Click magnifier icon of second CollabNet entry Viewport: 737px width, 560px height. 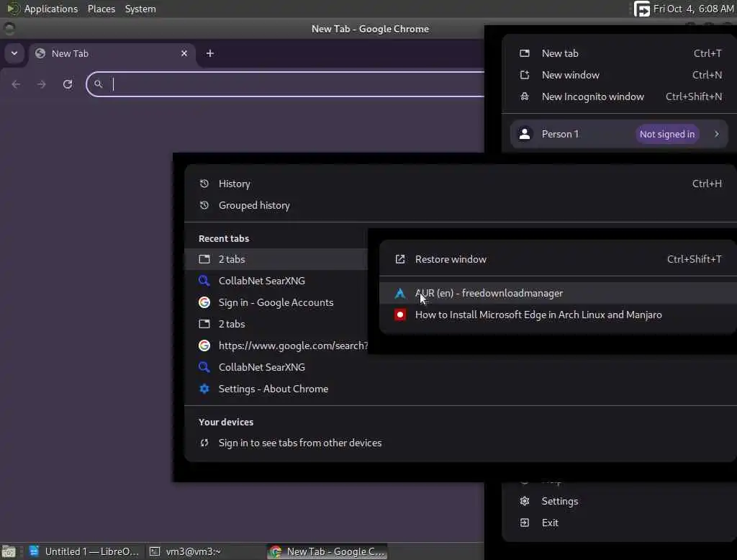pos(204,367)
